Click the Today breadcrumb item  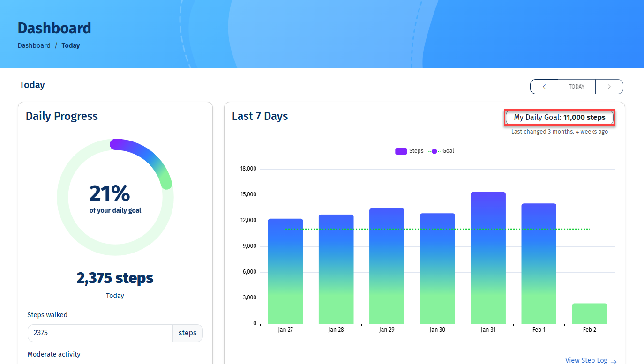pyautogui.click(x=71, y=45)
